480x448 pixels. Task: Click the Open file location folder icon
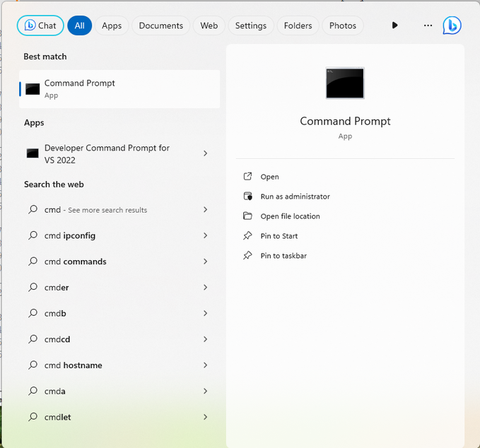click(x=247, y=216)
